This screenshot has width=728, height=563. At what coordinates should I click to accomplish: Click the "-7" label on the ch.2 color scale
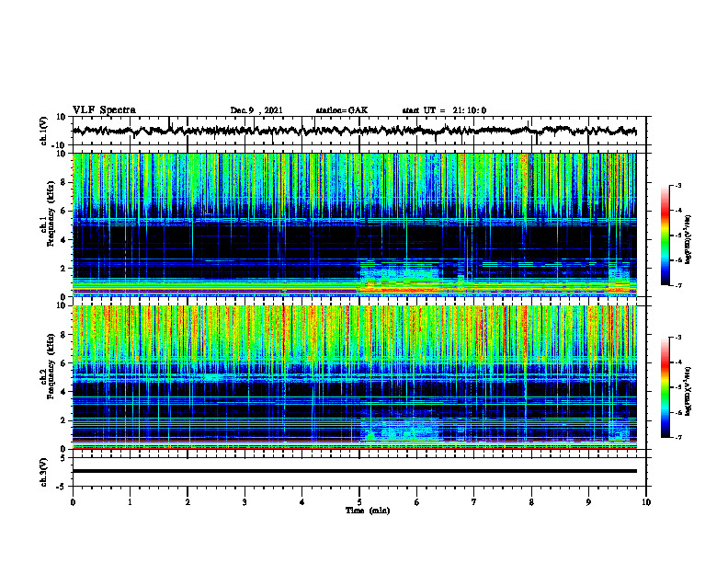(678, 437)
